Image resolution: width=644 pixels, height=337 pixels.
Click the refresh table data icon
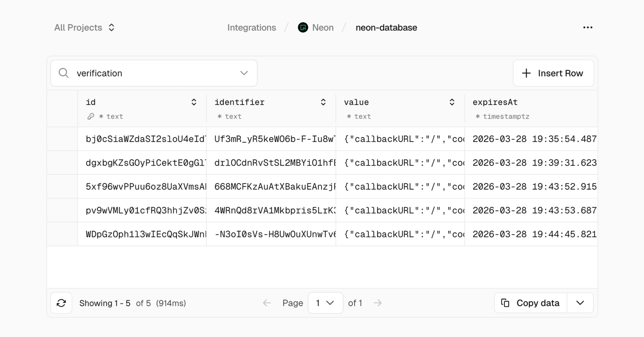point(61,303)
